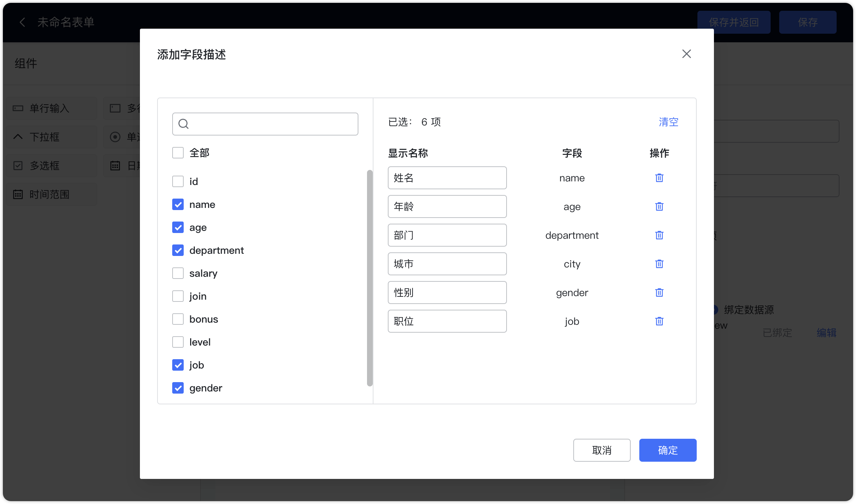The image size is (856, 504).
Task: Go back using the arrow next to 未命名表单
Action: (x=22, y=22)
